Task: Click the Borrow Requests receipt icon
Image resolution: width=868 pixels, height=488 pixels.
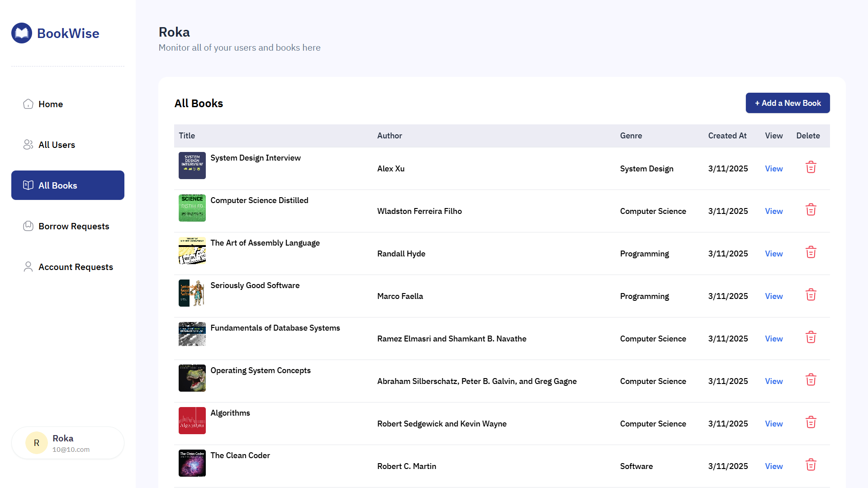Action: click(28, 226)
